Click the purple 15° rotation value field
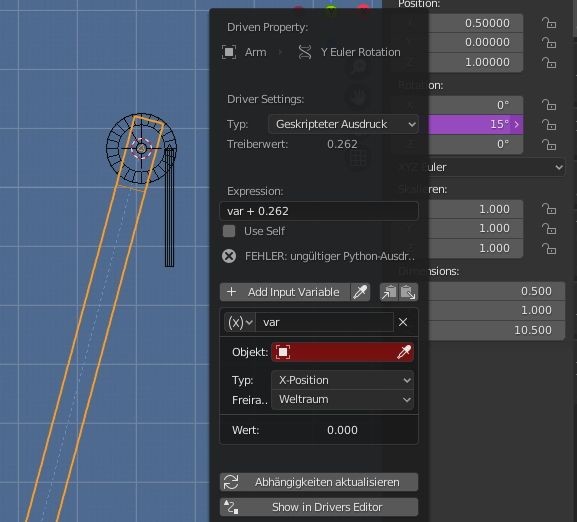577x522 pixels. click(x=475, y=124)
